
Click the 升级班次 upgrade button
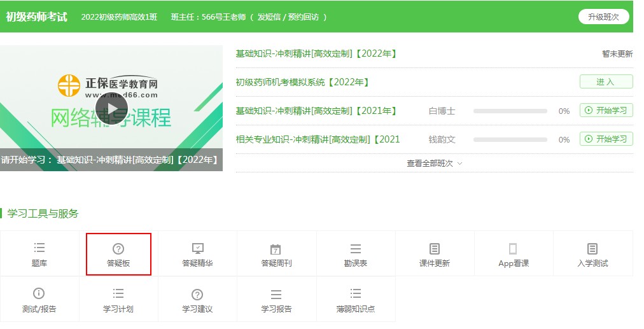point(603,17)
